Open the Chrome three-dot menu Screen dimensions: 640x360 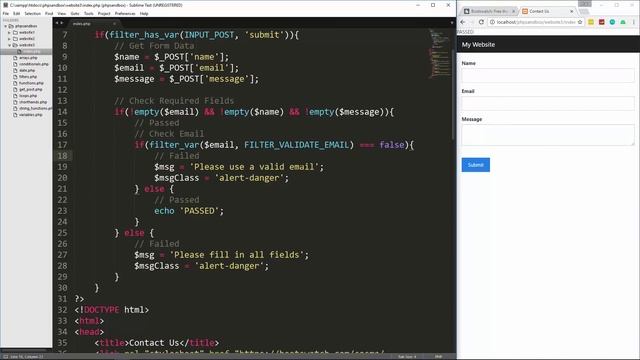click(x=634, y=22)
